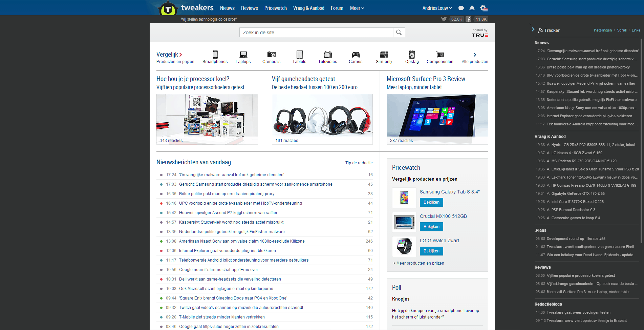Open the Sim-only category icon
644x330 pixels.
coord(384,55)
